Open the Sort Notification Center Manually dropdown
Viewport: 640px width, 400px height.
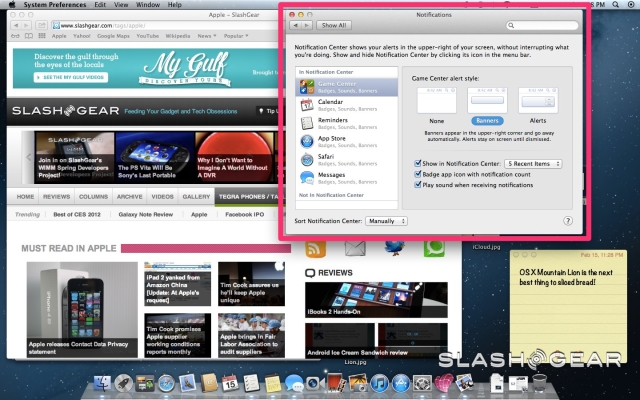coord(386,221)
